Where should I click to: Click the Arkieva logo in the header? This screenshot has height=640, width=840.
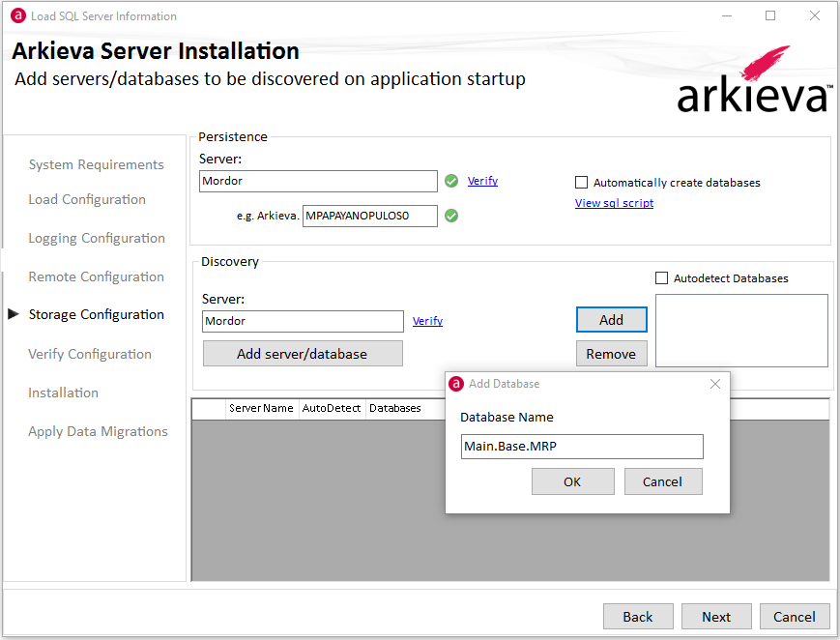(754, 79)
